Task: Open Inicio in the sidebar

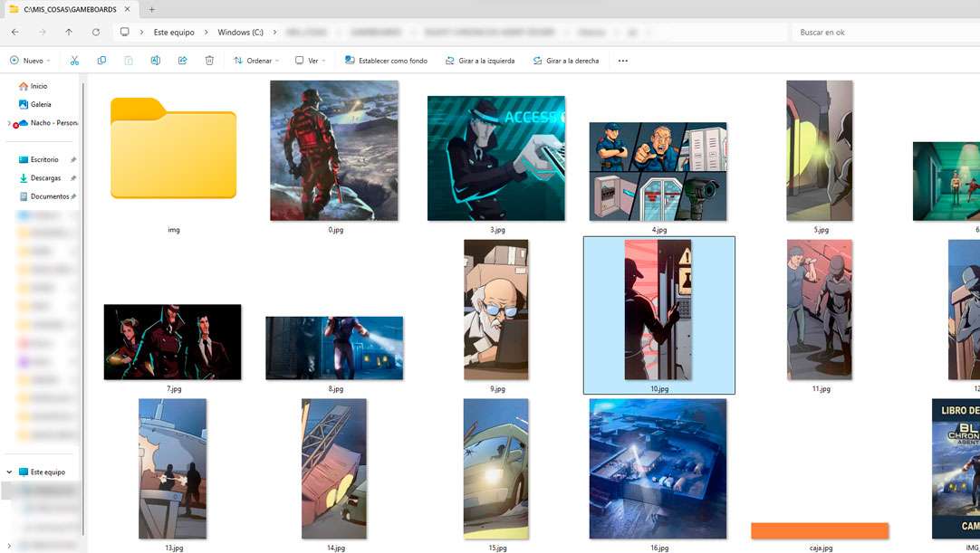Action: point(39,86)
